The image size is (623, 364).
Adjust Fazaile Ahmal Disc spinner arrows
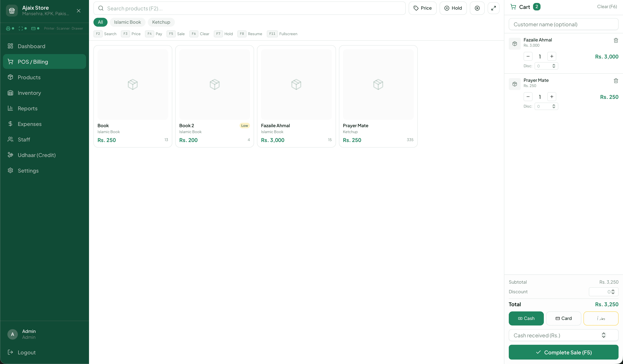coord(553,66)
